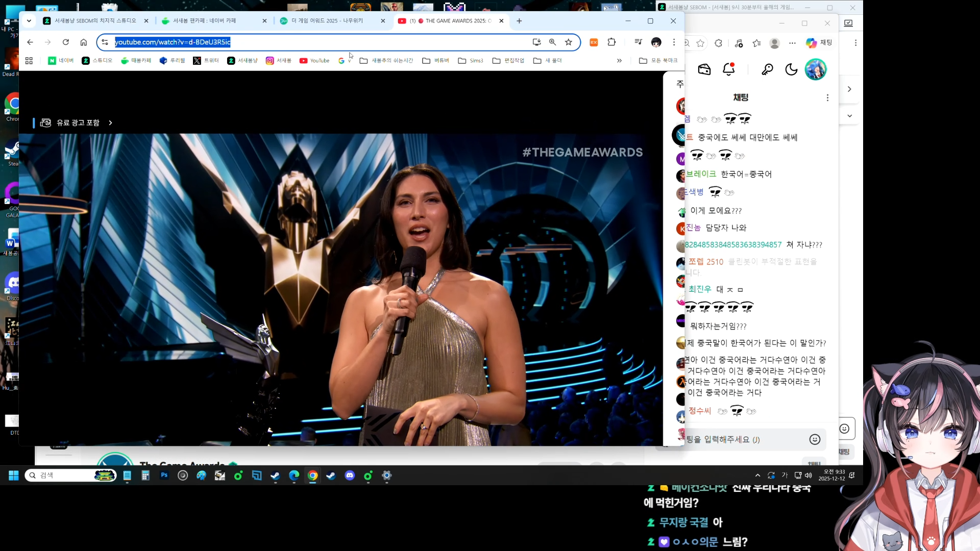Viewport: 980px width, 551px height.
Task: Switch to the 나무위키 Game Awards tab
Action: [327, 21]
